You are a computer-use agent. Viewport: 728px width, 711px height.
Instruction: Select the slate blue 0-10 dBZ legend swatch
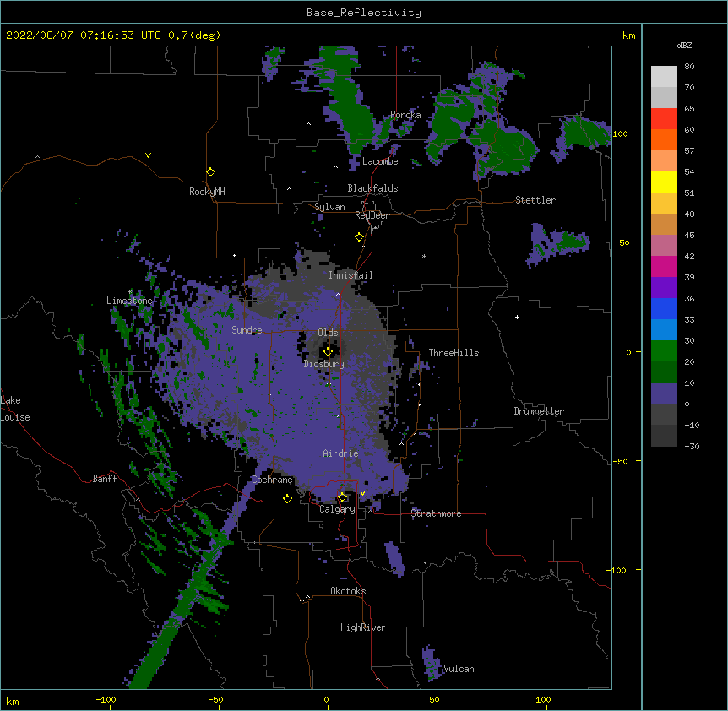coord(664,393)
